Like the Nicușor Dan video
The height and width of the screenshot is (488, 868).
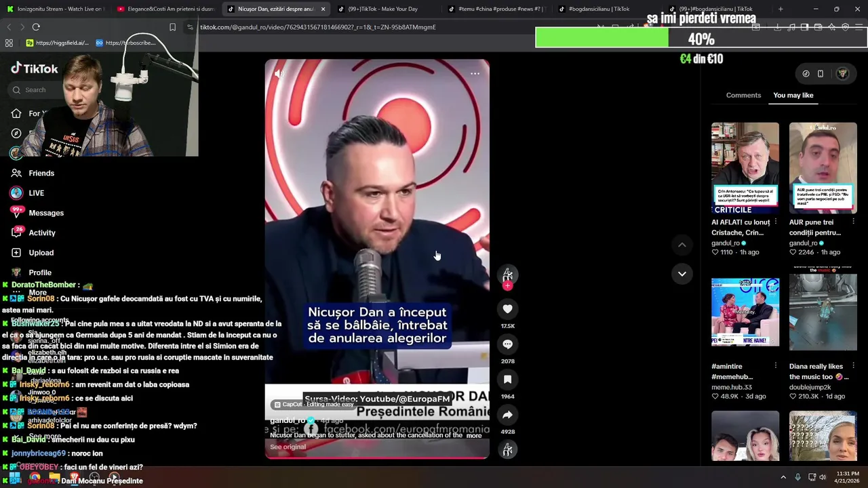(x=507, y=309)
